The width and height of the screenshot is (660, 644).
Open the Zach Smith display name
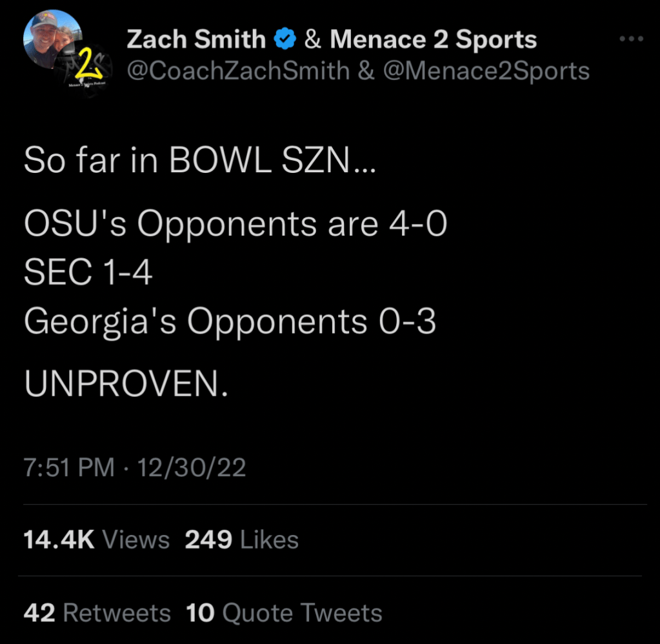[x=196, y=40]
